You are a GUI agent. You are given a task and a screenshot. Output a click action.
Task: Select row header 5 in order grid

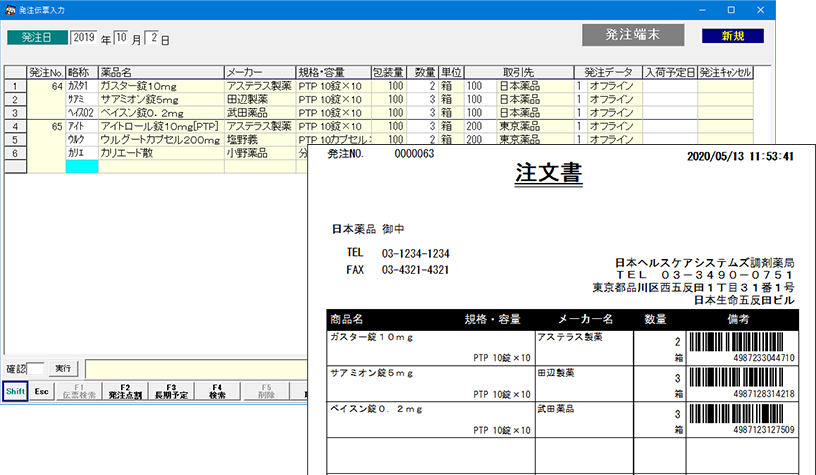15,139
